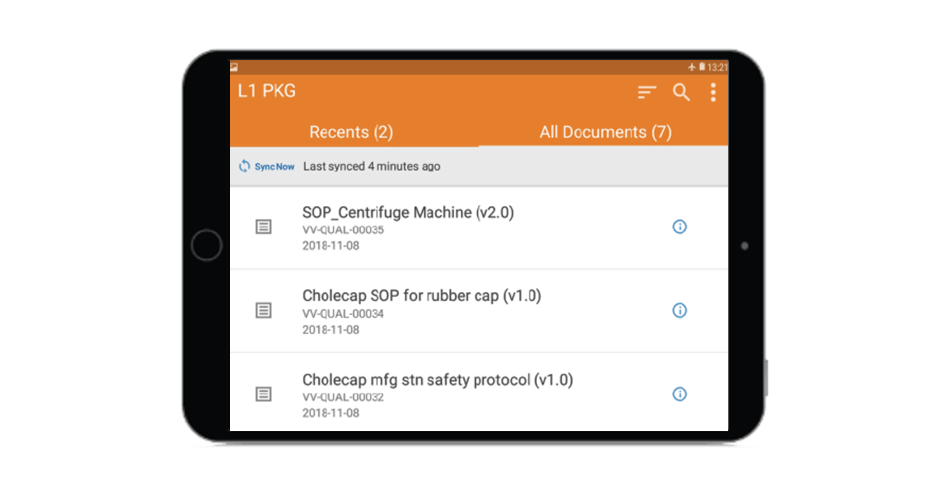Tap the battery icon in status bar
Image resolution: width=947 pixels, height=486 pixels.
(x=702, y=67)
